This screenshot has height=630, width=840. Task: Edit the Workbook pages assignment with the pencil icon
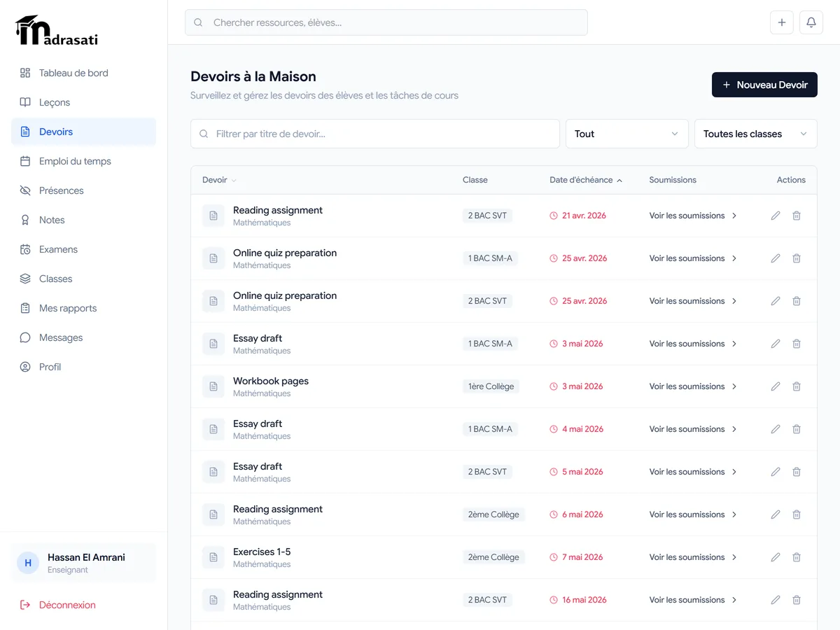(x=776, y=386)
